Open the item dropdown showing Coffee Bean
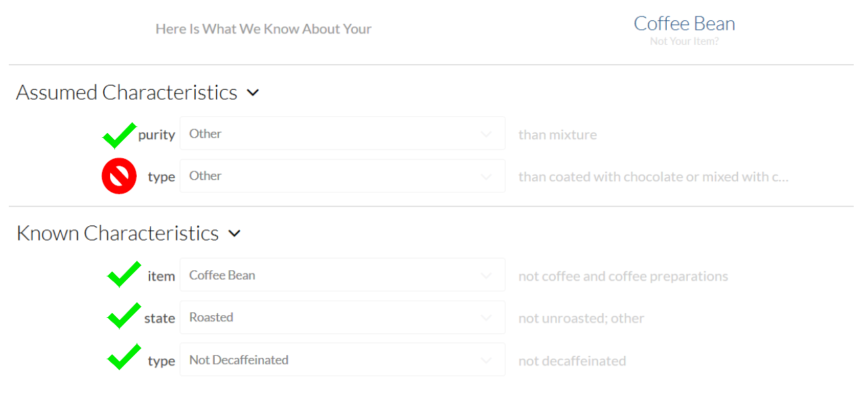This screenshot has width=868, height=398. (343, 275)
